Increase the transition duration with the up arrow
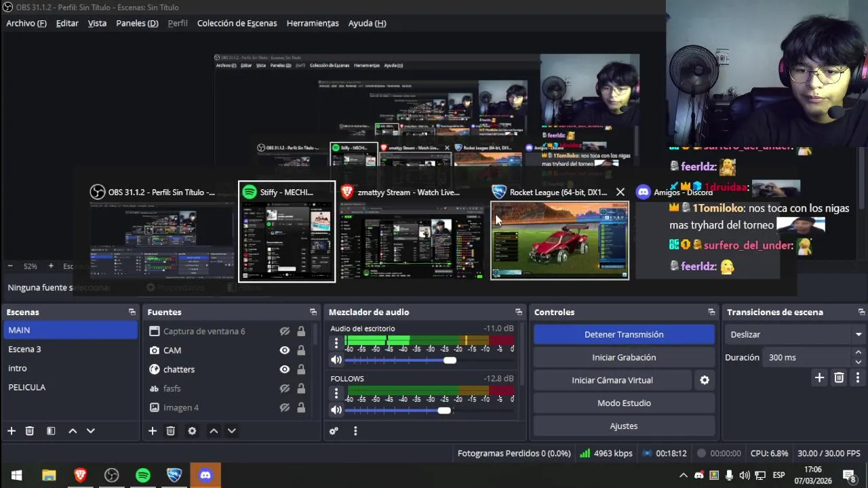The height and width of the screenshot is (488, 868). (859, 352)
